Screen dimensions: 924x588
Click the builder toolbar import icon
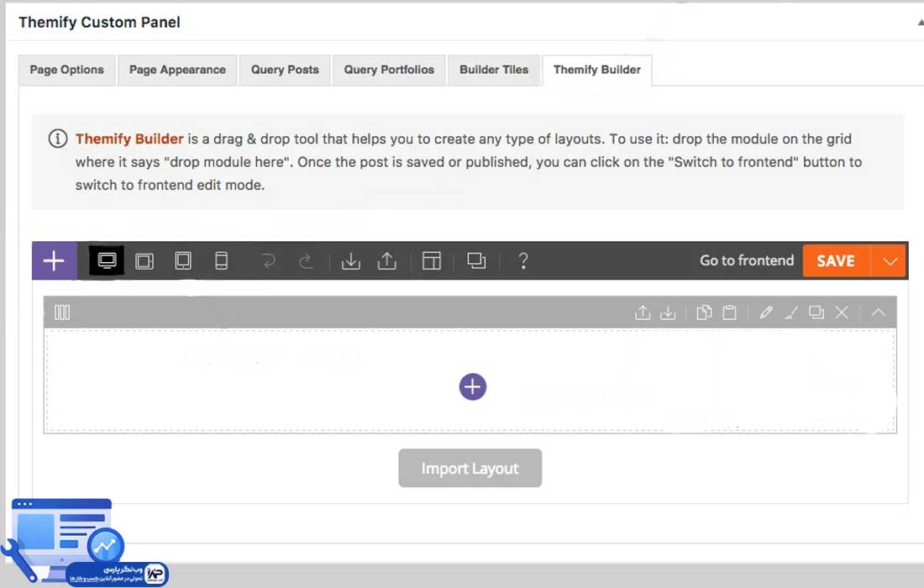coord(350,260)
